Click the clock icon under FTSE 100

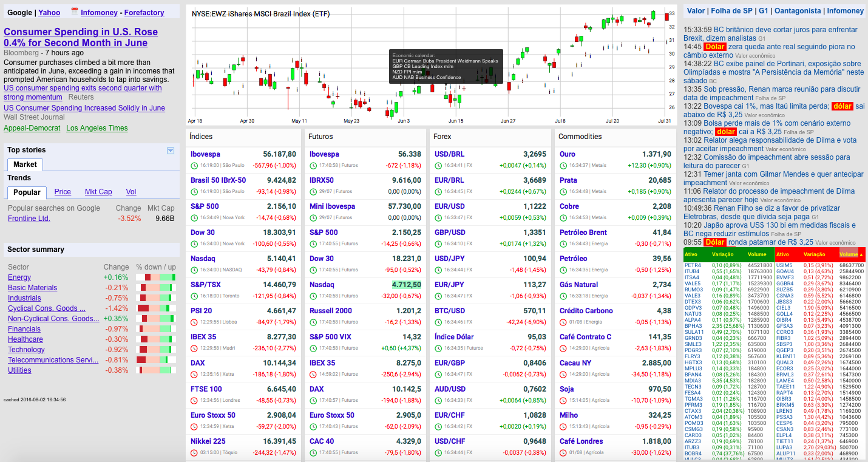(194, 400)
